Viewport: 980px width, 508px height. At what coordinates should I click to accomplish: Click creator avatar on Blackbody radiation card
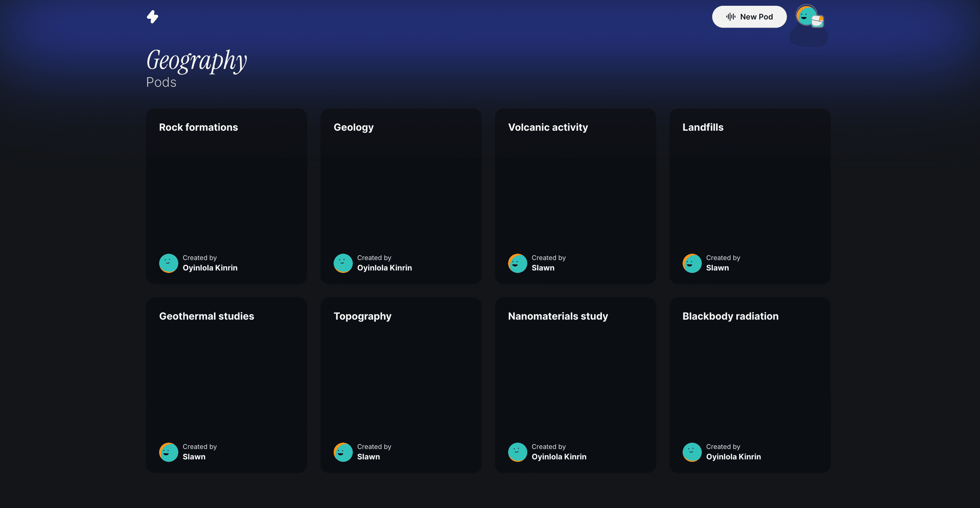click(692, 452)
